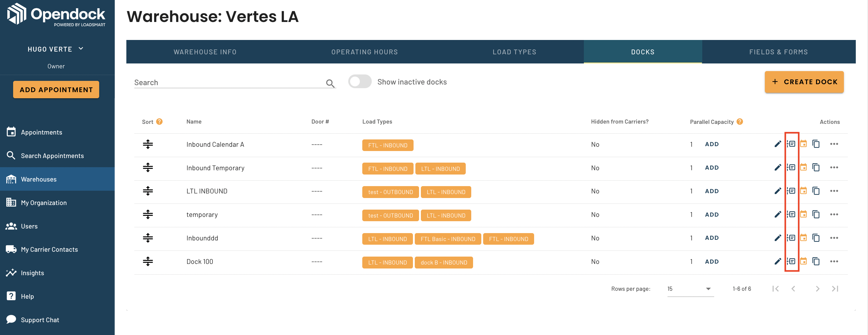868x335 pixels.
Task: Grab the sort handle for Inbound Calendar A
Action: click(x=148, y=144)
